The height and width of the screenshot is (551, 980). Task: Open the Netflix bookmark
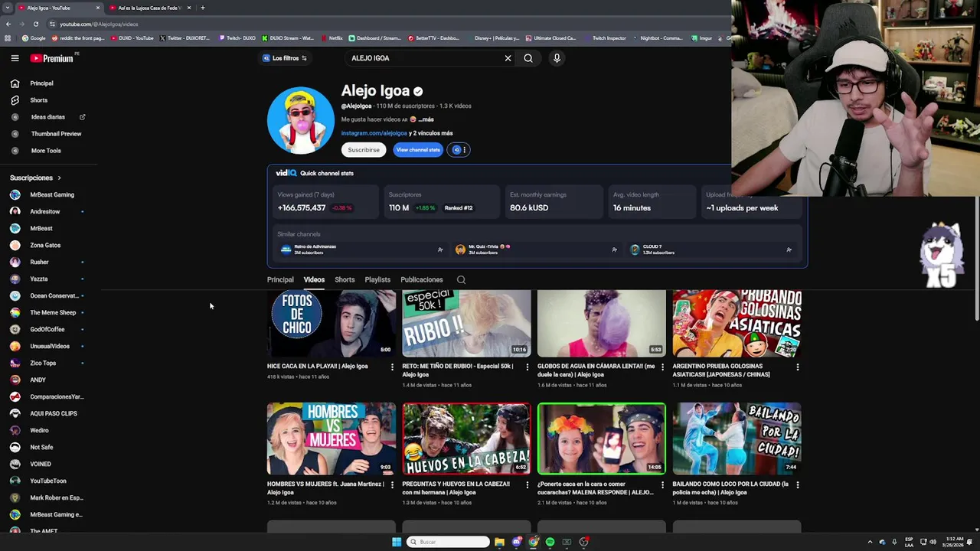point(332,38)
